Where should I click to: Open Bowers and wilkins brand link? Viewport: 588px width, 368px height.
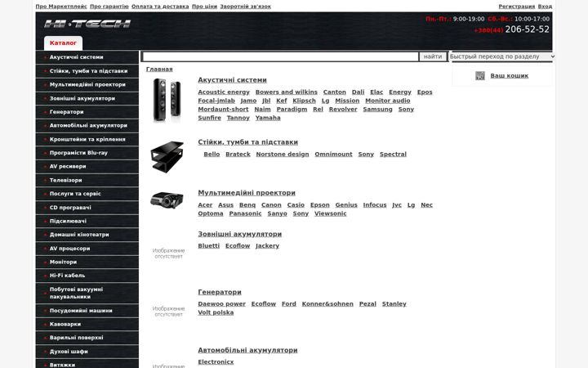point(286,92)
